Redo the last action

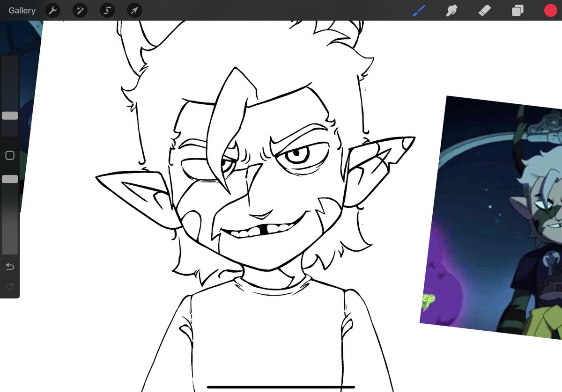point(10,286)
